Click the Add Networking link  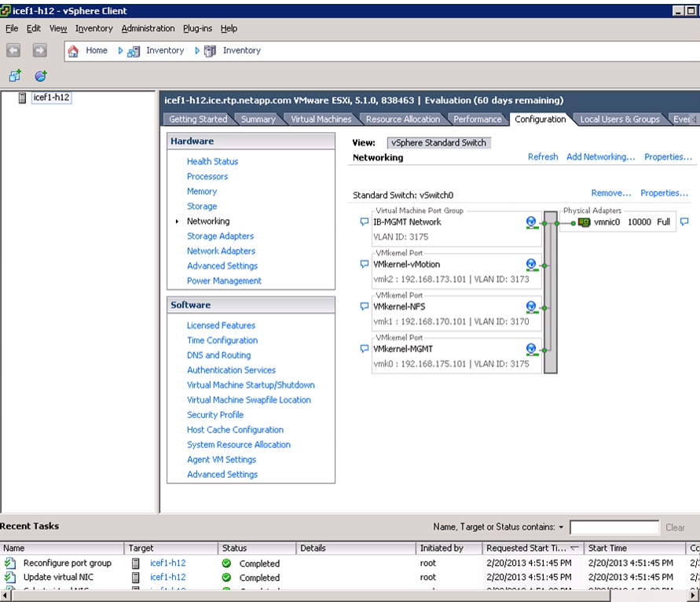tap(600, 156)
